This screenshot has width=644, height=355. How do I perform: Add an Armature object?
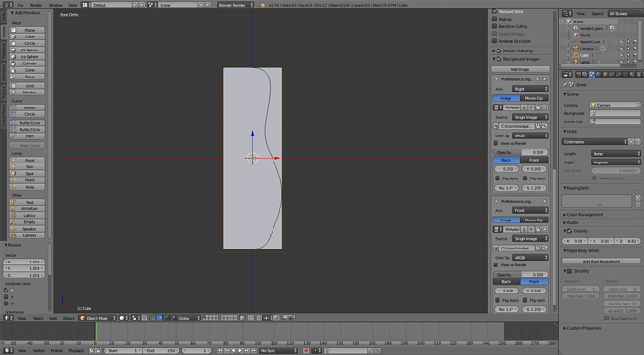[27, 208]
